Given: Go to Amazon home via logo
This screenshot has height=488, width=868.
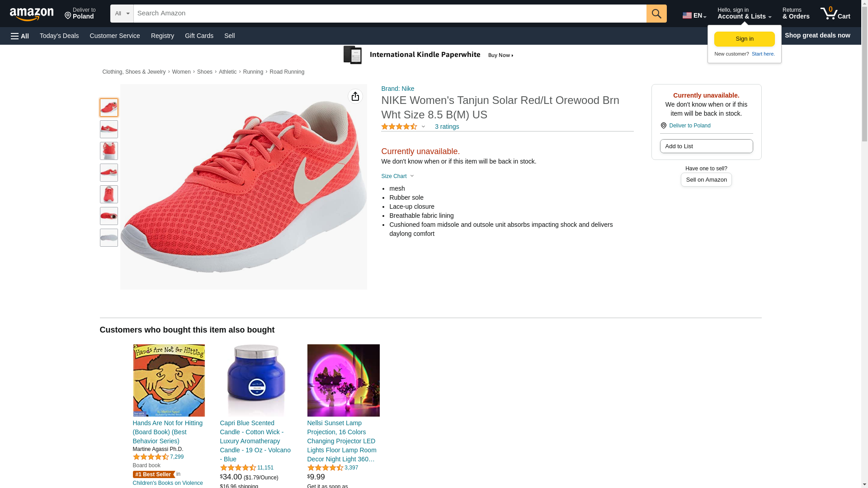Looking at the screenshot, I should [x=32, y=14].
